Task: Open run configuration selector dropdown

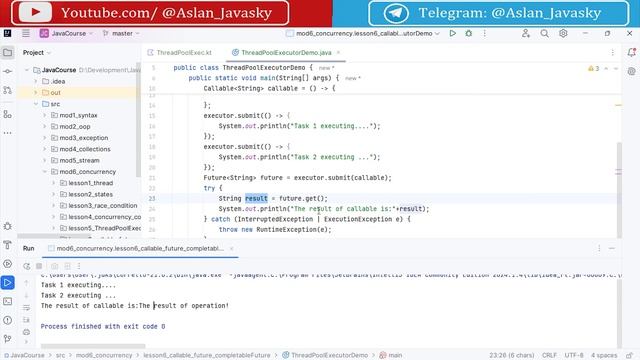Action: pyautogui.click(x=362, y=33)
